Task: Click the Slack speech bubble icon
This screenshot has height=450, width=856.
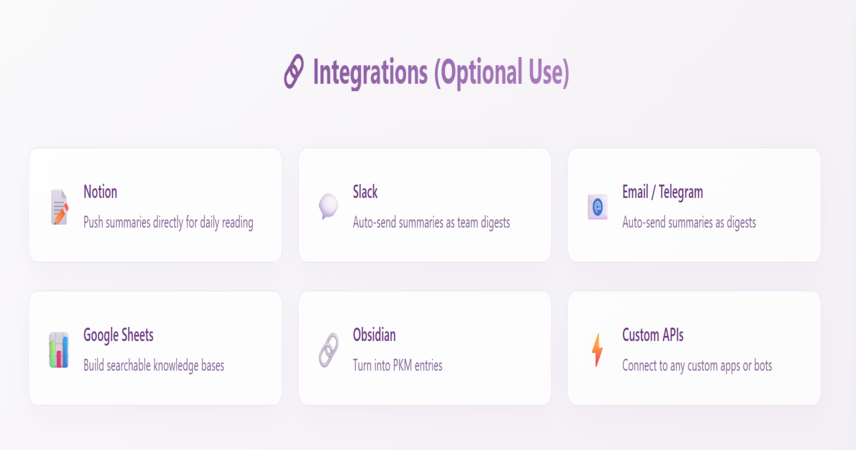Action: [328, 206]
